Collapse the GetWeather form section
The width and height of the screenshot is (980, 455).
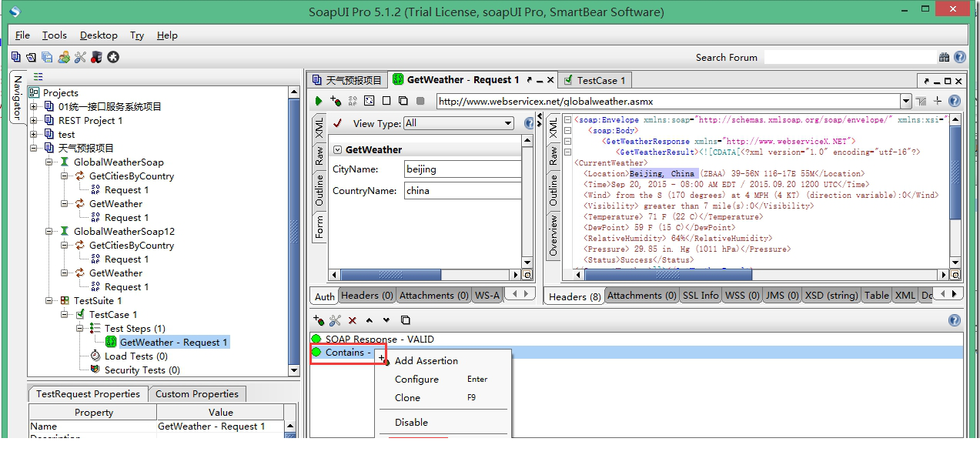(x=337, y=149)
